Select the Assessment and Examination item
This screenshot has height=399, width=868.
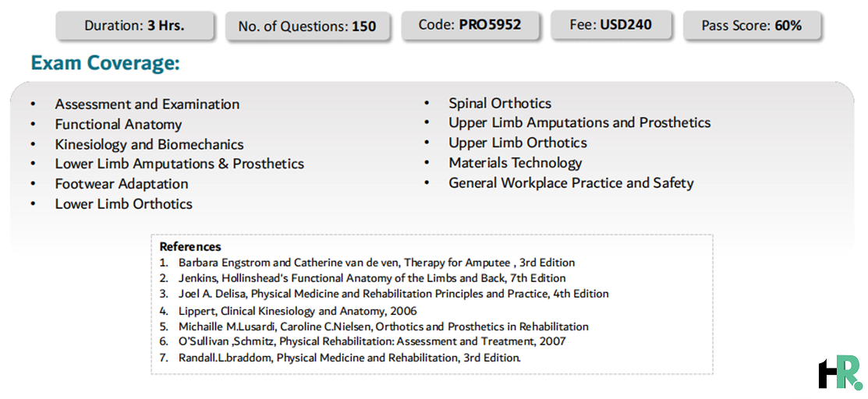pos(147,104)
